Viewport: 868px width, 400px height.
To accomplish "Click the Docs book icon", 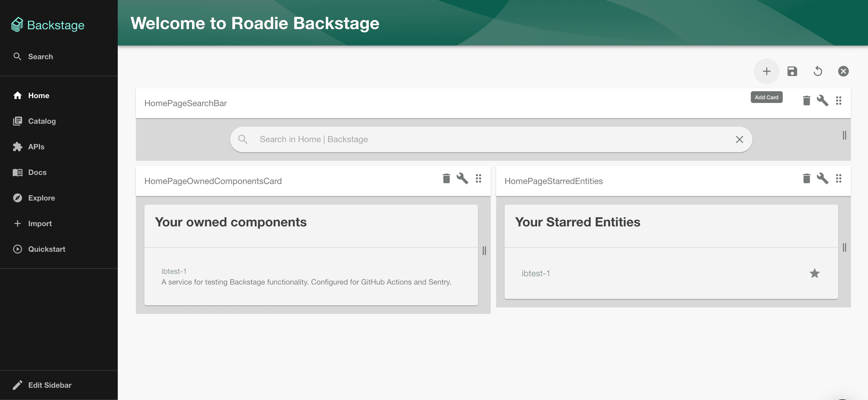I will click(x=18, y=172).
